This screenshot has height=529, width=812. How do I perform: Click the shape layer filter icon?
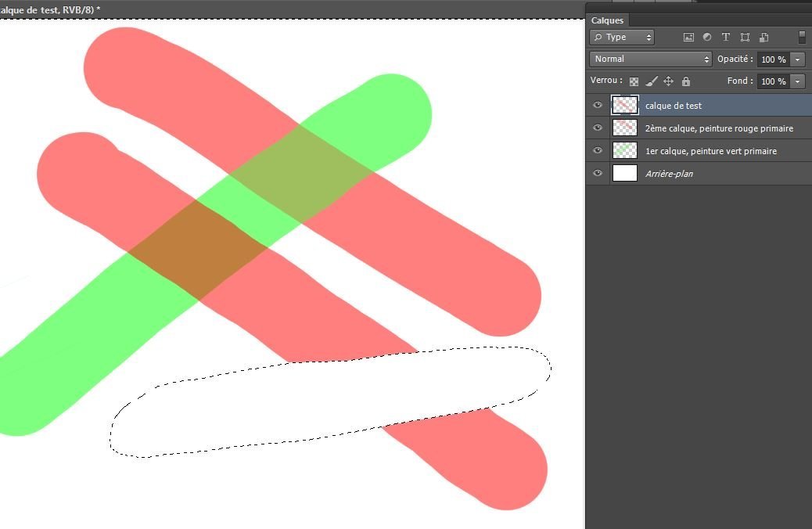(x=745, y=37)
